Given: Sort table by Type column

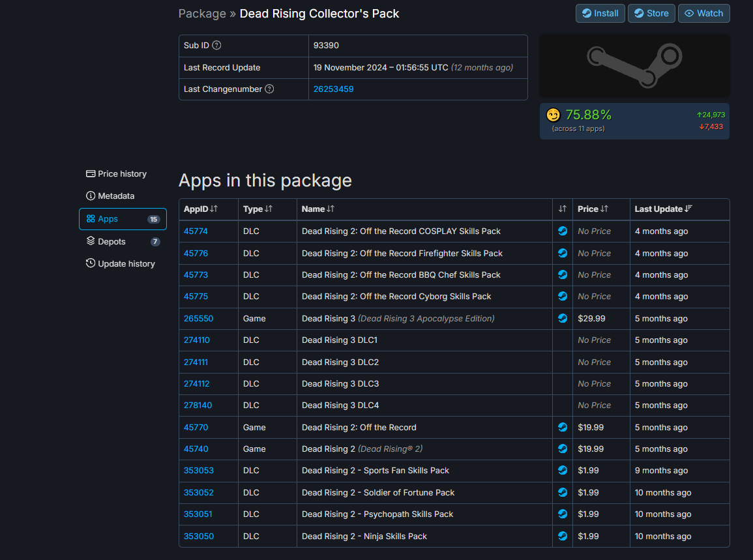Looking at the screenshot, I should point(258,209).
